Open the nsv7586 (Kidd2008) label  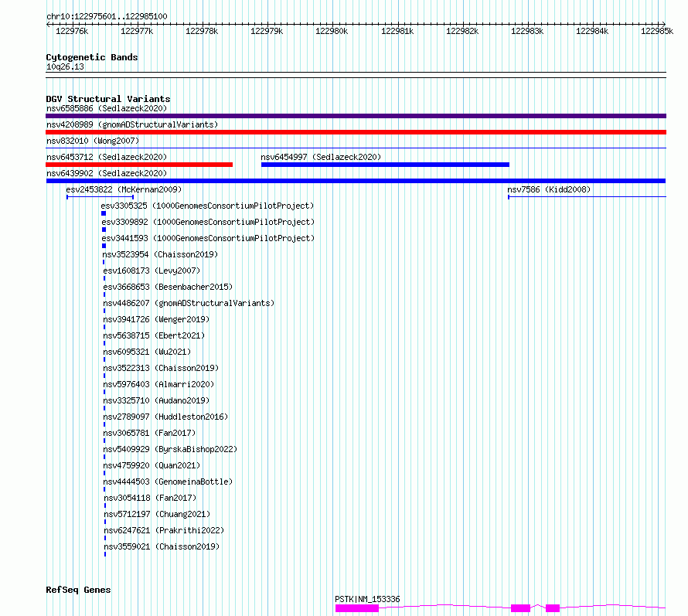pos(549,189)
